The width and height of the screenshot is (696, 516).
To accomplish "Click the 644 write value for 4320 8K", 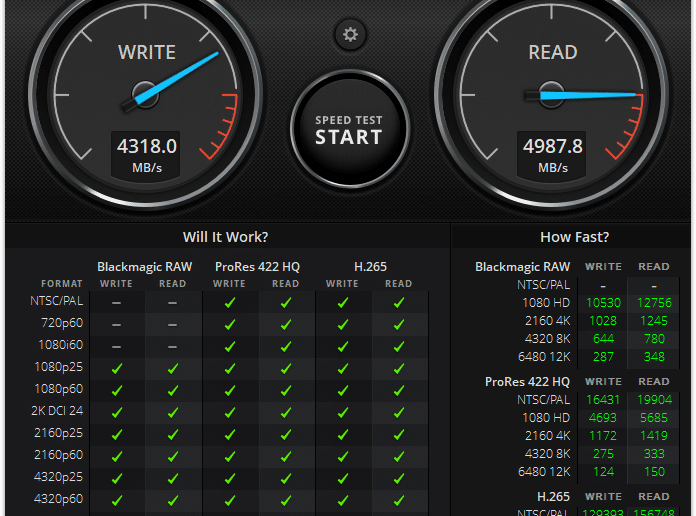I will tap(603, 339).
